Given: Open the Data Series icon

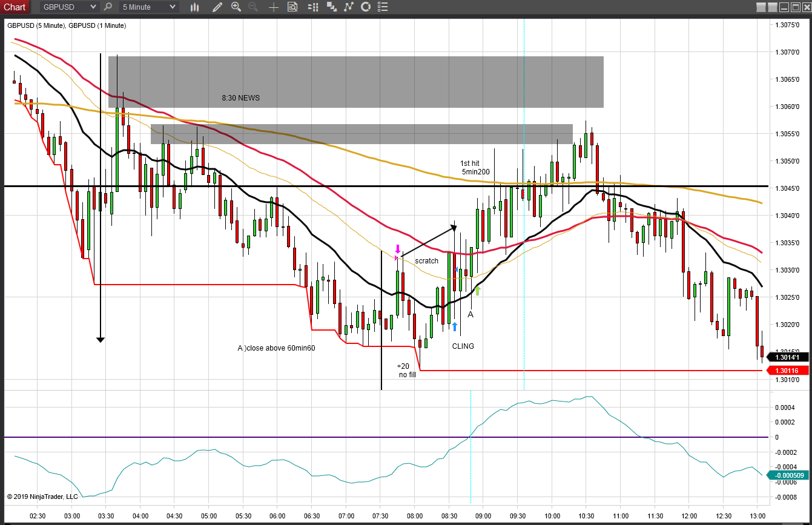Looking at the screenshot, I should point(331,7).
